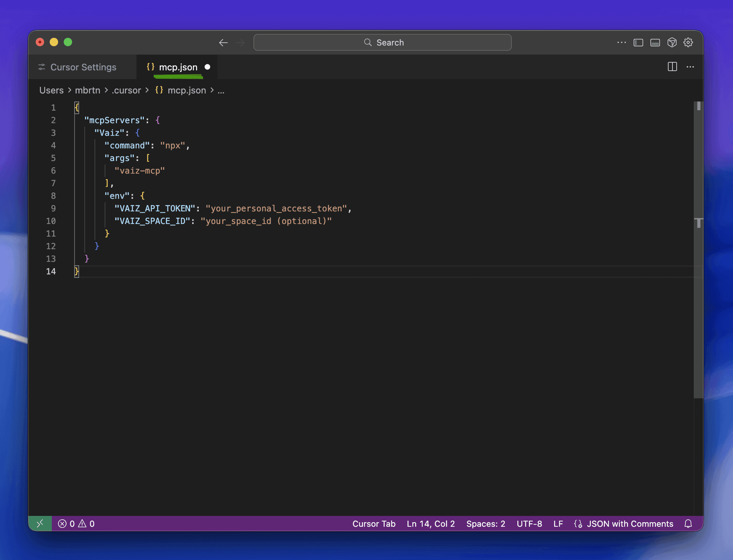Screen dimensions: 733x560
Task: Split the editor to the right
Action: tap(672, 67)
